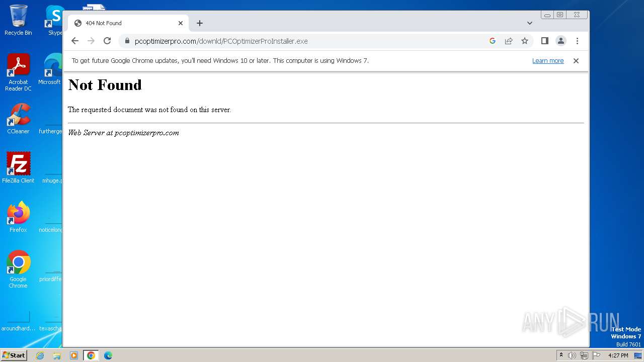Screen dimensions: 644x362
Task: Click the 'Web Server at pcoptimizerpro.com' text
Action: coord(123,133)
